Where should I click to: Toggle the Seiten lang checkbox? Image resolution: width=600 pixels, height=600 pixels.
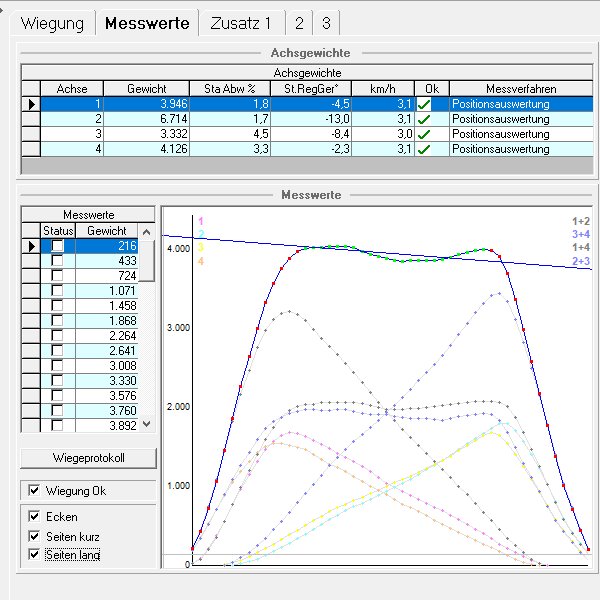coord(36,553)
